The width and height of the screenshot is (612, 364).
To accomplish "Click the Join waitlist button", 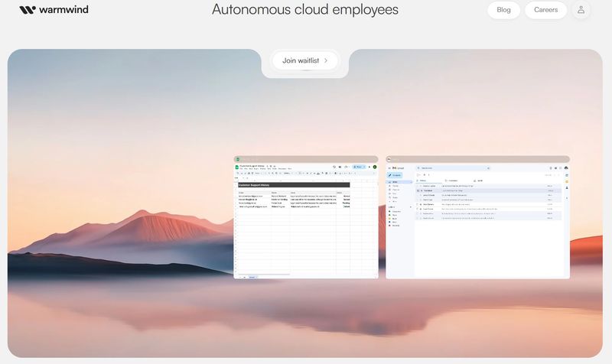I will [x=304, y=60].
